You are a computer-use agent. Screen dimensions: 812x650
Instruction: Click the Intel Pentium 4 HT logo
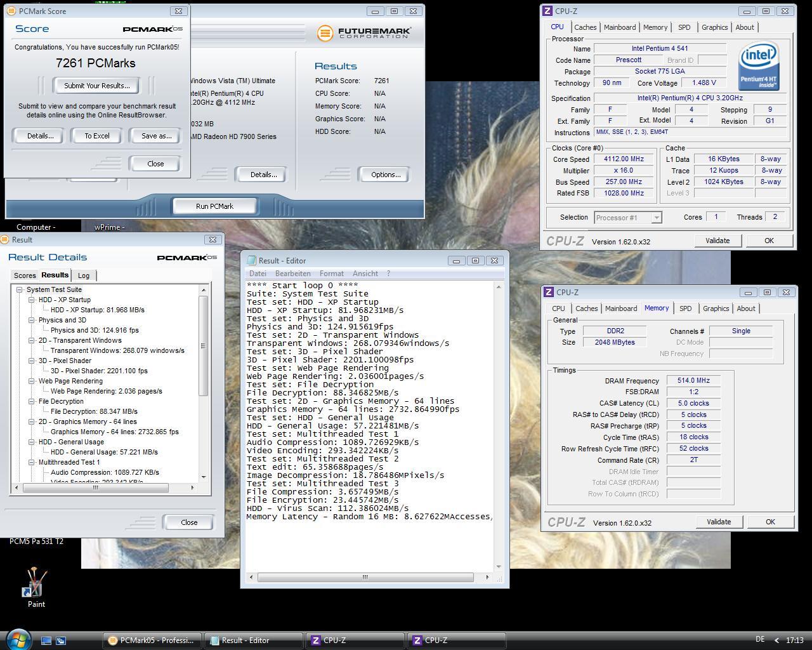(759, 67)
